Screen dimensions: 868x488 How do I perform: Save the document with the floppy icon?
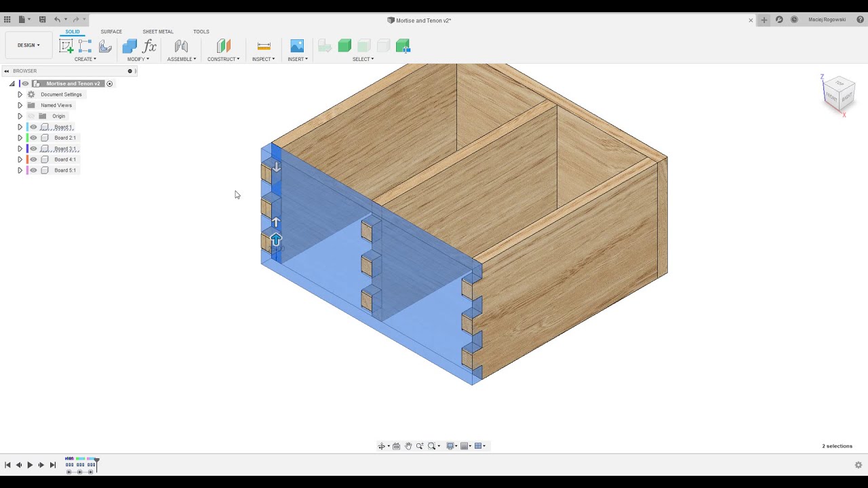[42, 20]
